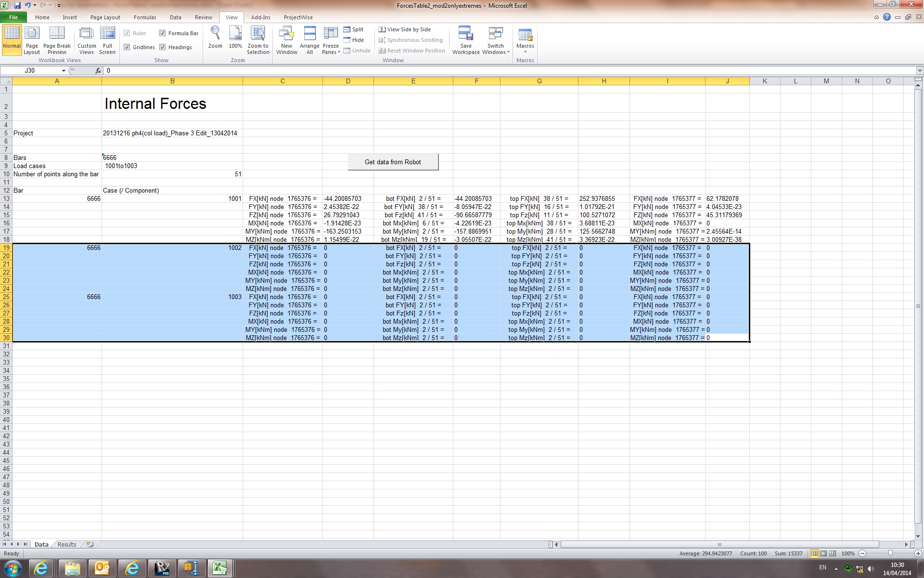Click the Insert Worksheet tab icon
The width and height of the screenshot is (924, 578).
point(90,544)
